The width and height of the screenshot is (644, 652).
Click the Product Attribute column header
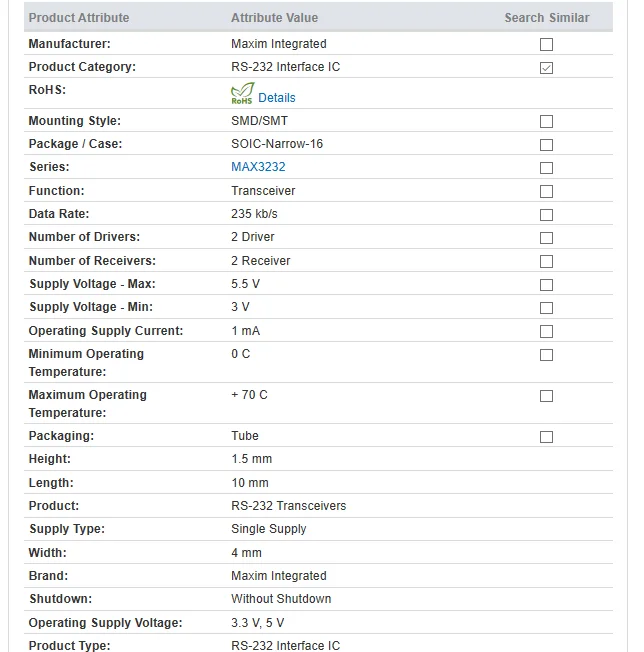(79, 17)
